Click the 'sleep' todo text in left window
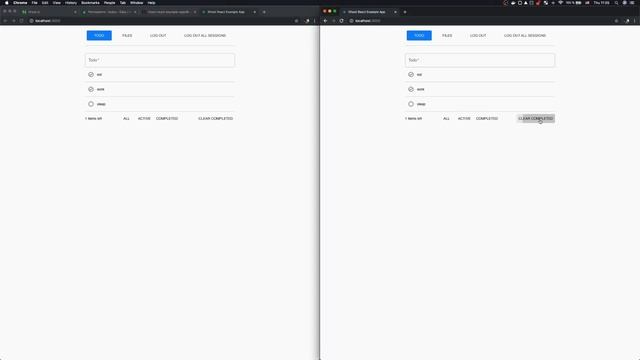 pos(101,104)
